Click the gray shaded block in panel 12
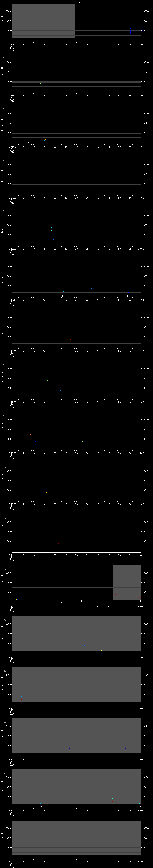 coord(127,582)
